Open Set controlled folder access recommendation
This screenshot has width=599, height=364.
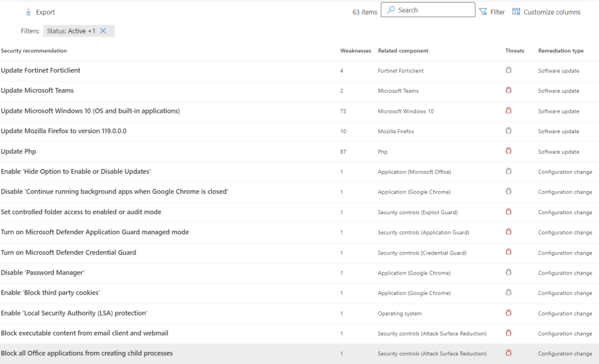(81, 212)
